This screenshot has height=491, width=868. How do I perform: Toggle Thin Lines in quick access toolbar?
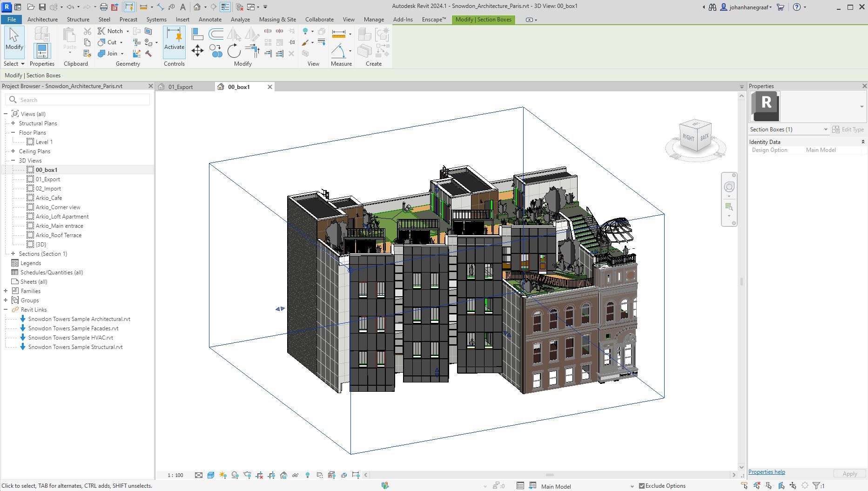click(225, 7)
